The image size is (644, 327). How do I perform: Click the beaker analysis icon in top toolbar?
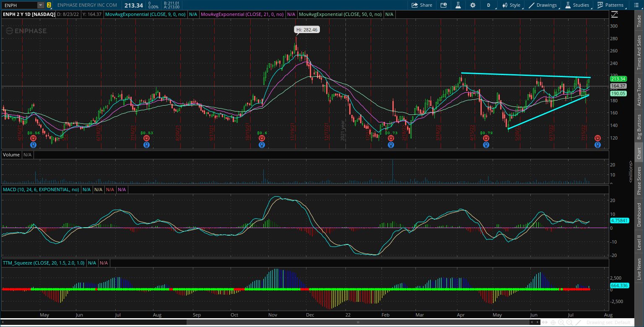click(x=458, y=5)
